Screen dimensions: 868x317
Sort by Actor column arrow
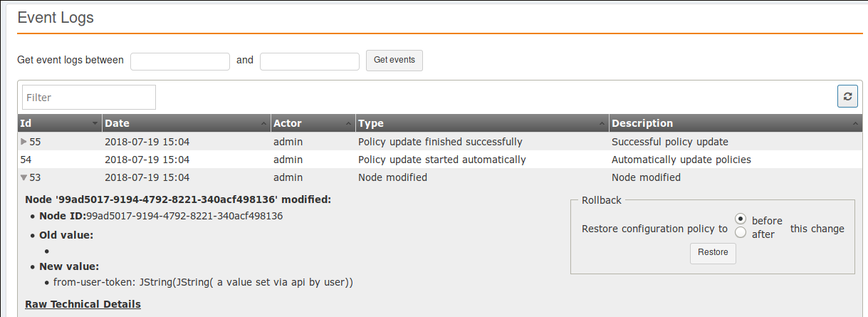[349, 124]
